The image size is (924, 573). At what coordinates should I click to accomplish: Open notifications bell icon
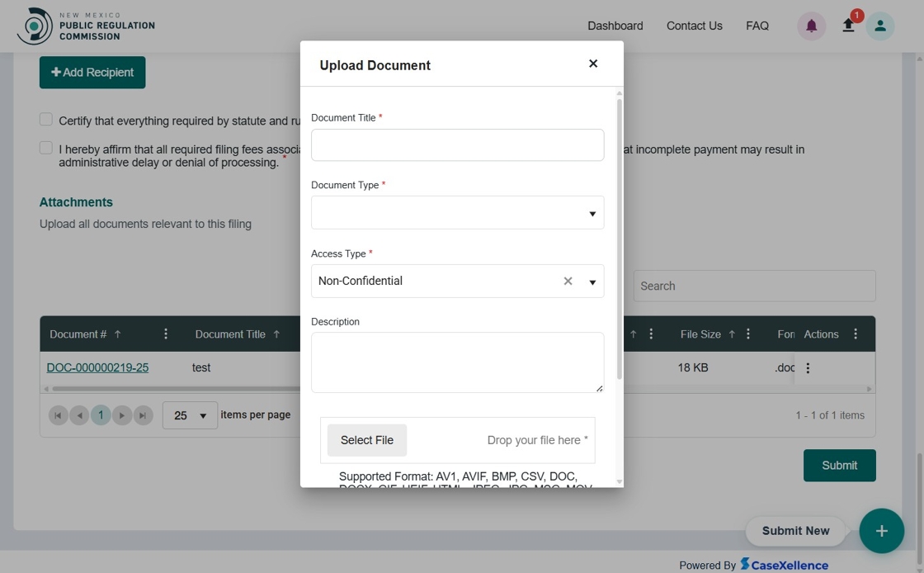(x=812, y=26)
